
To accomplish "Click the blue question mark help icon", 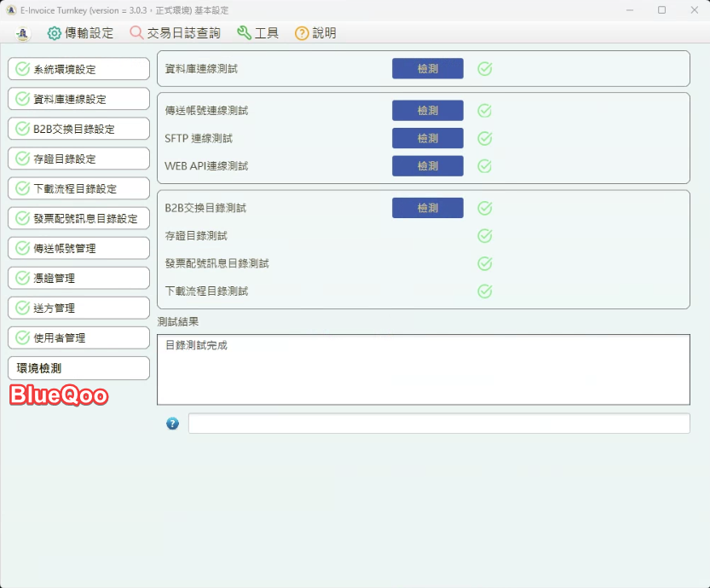I will [172, 424].
